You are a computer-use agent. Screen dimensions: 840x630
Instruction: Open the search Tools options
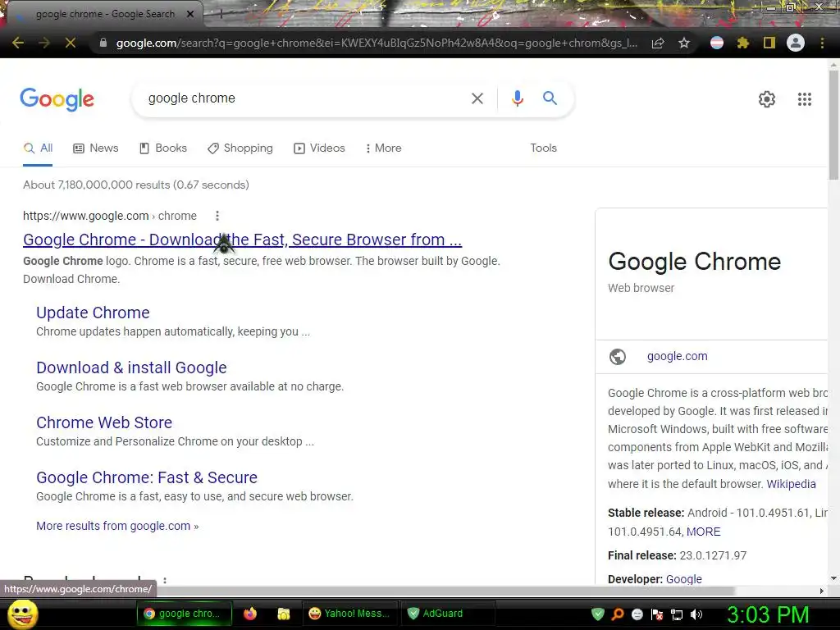543,148
